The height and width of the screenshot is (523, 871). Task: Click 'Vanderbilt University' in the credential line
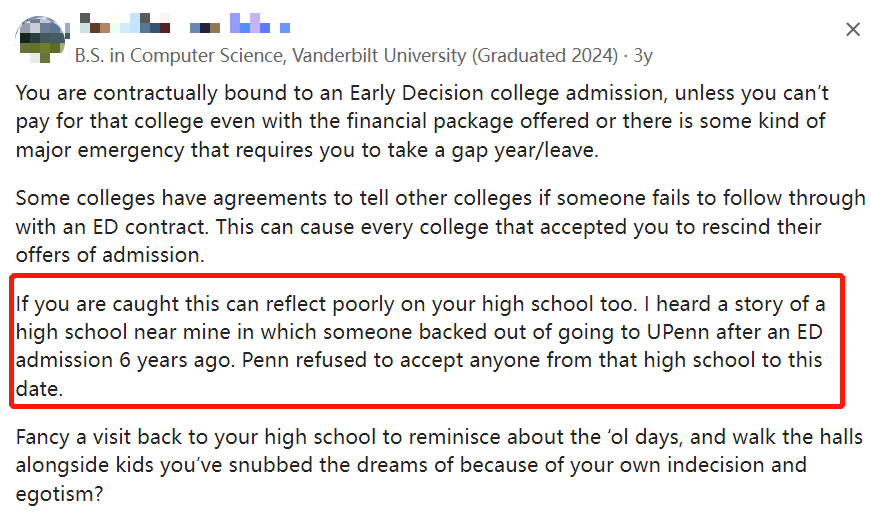[x=379, y=56]
